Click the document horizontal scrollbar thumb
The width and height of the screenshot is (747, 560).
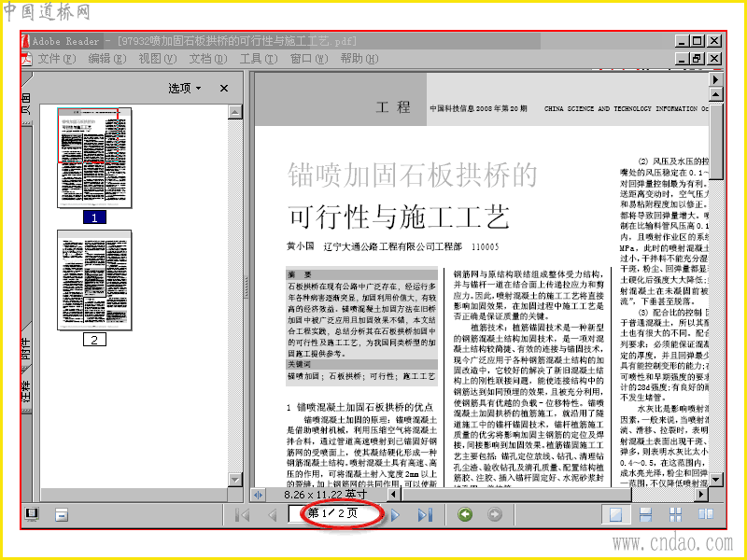tap(517, 495)
